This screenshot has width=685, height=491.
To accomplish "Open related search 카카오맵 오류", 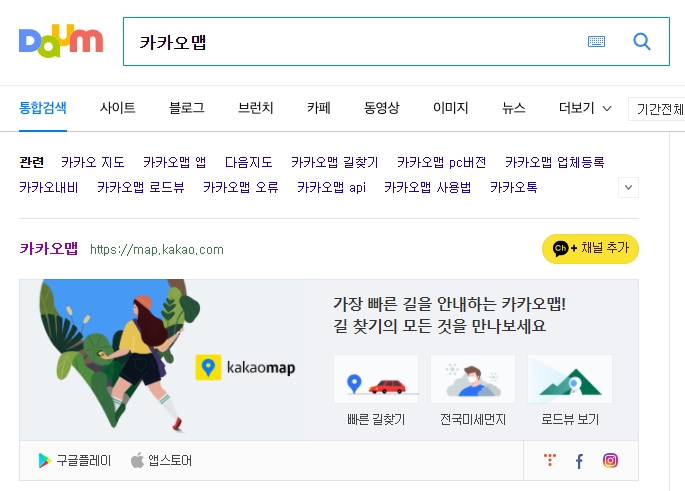I will 241,187.
